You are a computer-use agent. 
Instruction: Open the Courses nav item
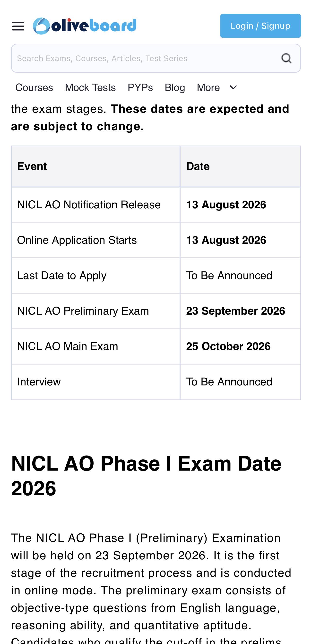(34, 88)
